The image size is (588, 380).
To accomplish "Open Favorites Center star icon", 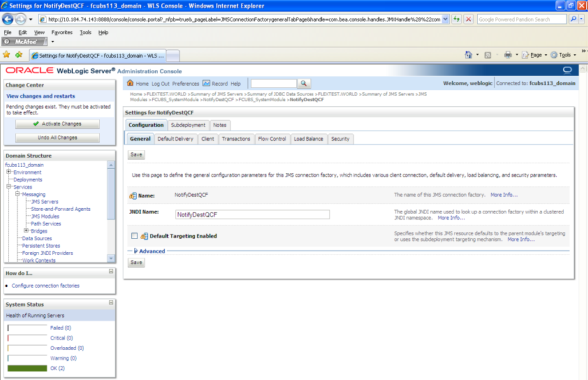I will [x=6, y=55].
